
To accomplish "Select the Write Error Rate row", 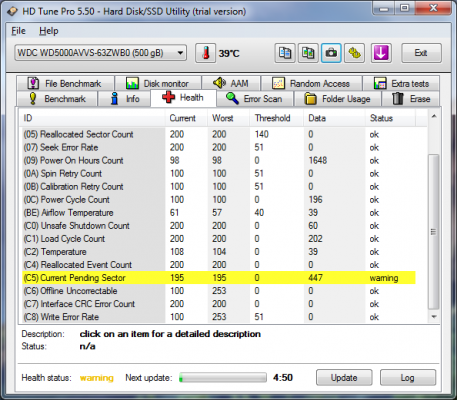I will click(219, 317).
